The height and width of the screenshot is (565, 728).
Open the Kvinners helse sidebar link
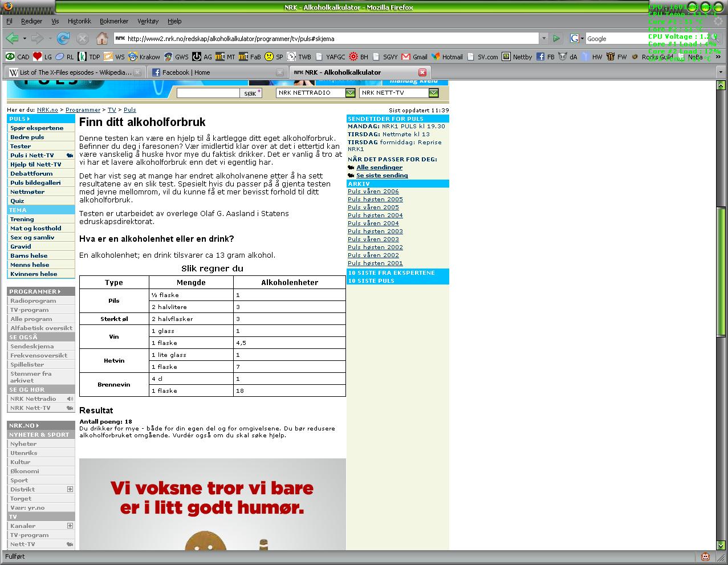click(x=34, y=274)
